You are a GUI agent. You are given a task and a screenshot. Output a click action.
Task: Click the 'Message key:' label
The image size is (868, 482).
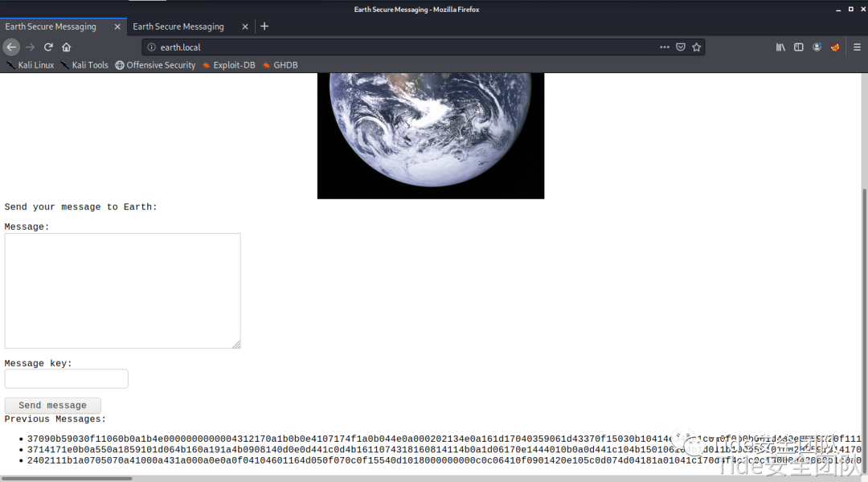point(39,363)
